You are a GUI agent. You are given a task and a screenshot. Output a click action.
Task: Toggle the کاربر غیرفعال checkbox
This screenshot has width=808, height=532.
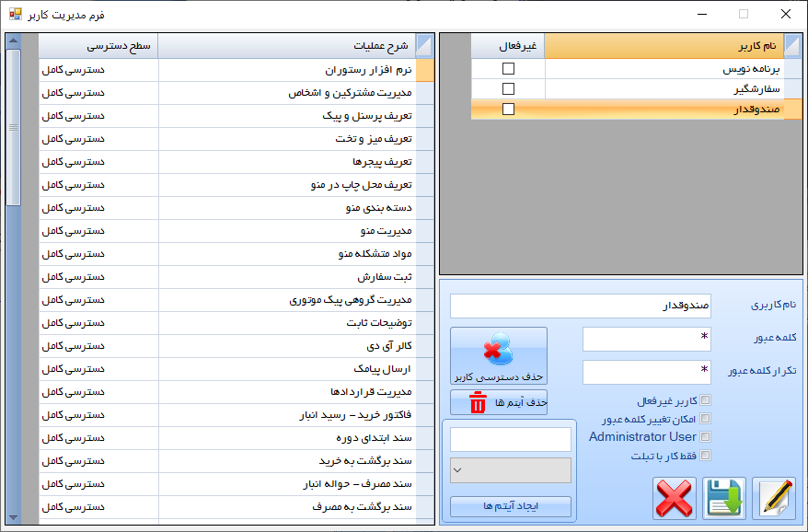tap(706, 400)
